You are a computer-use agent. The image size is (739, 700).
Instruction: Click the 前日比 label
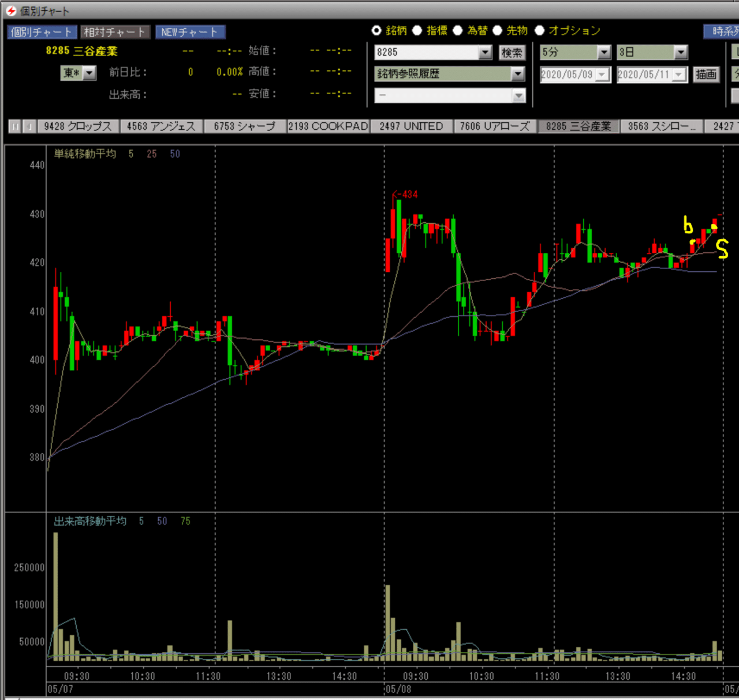point(128,72)
